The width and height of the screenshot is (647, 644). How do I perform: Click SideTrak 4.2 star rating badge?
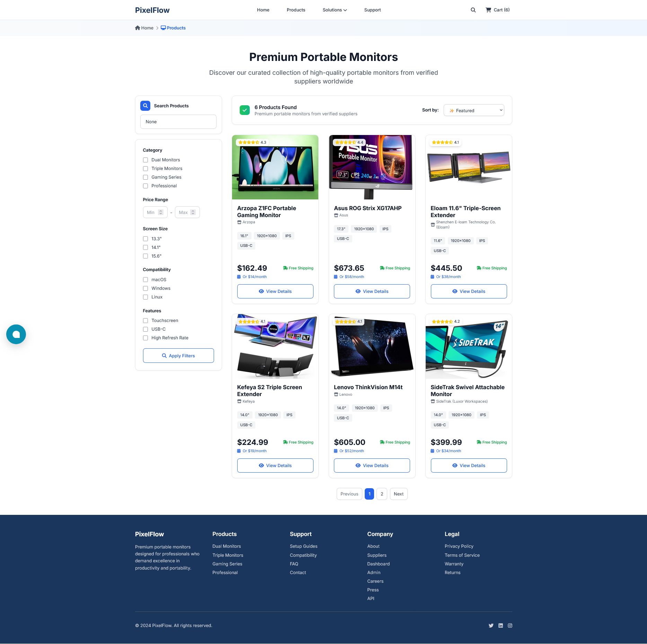coord(446,322)
